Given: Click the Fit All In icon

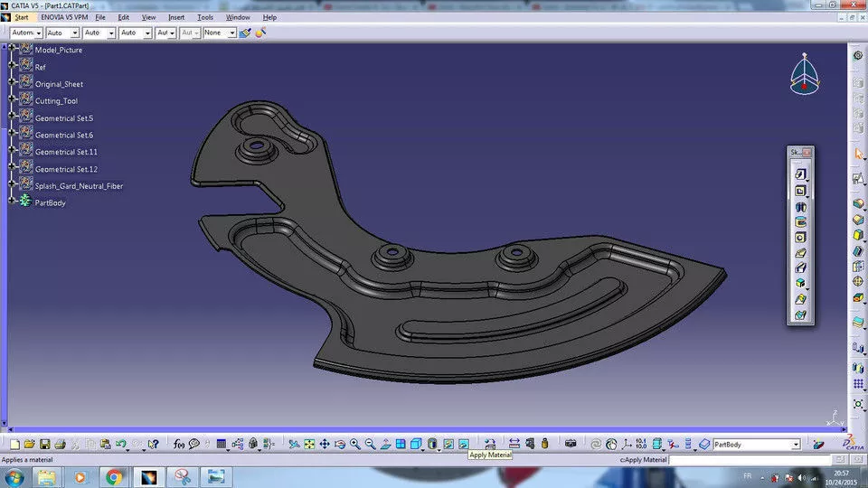Looking at the screenshot, I should [309, 445].
